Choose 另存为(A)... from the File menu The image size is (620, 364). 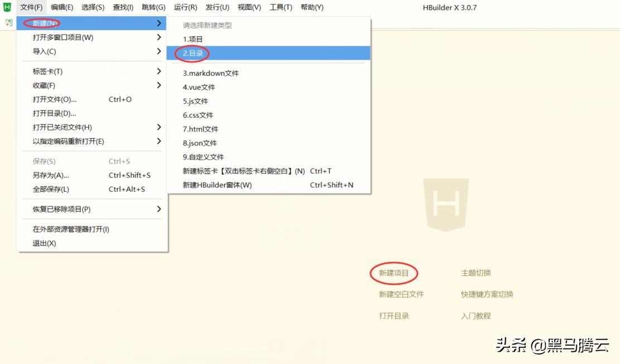[x=92, y=175]
